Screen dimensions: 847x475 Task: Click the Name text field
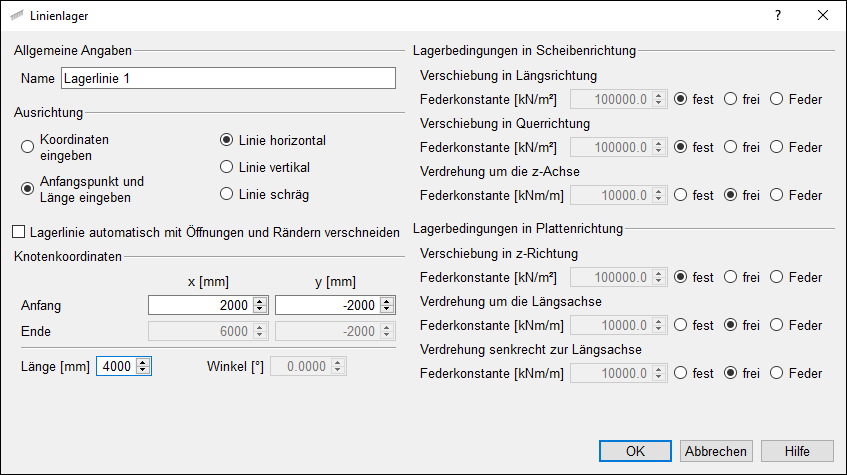pyautogui.click(x=228, y=78)
